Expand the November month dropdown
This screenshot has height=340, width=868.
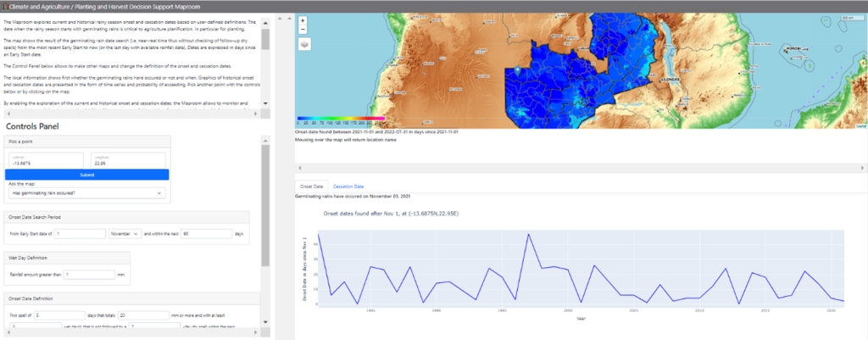click(122, 232)
